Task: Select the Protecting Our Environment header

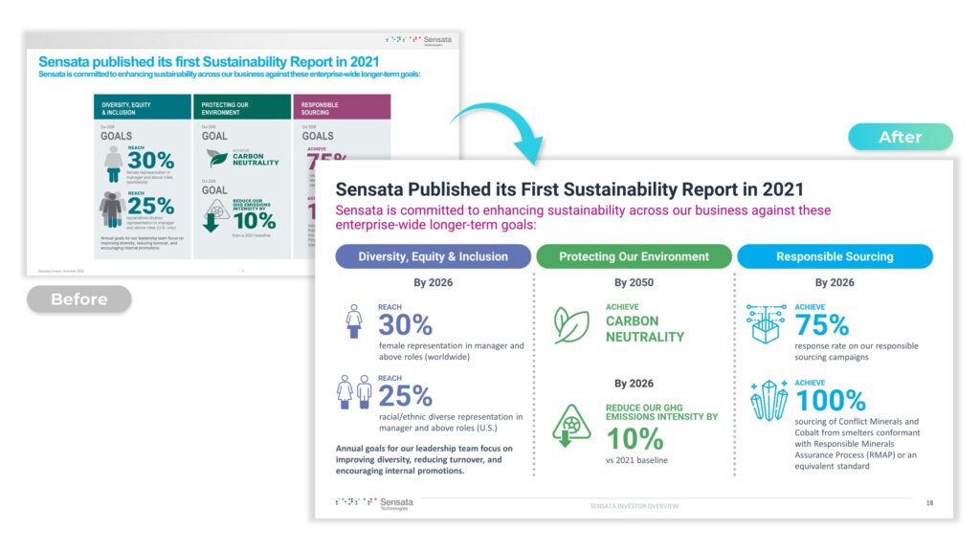Action: pos(634,256)
